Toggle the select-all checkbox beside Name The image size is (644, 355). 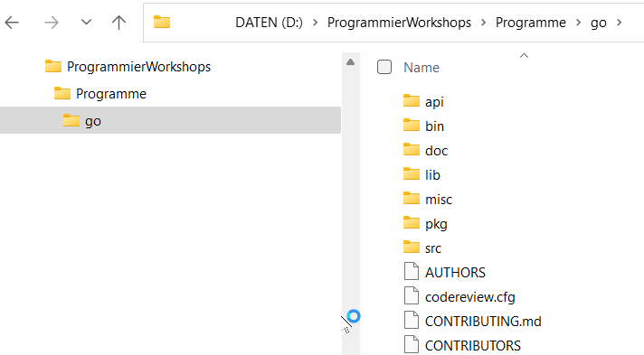[384, 67]
